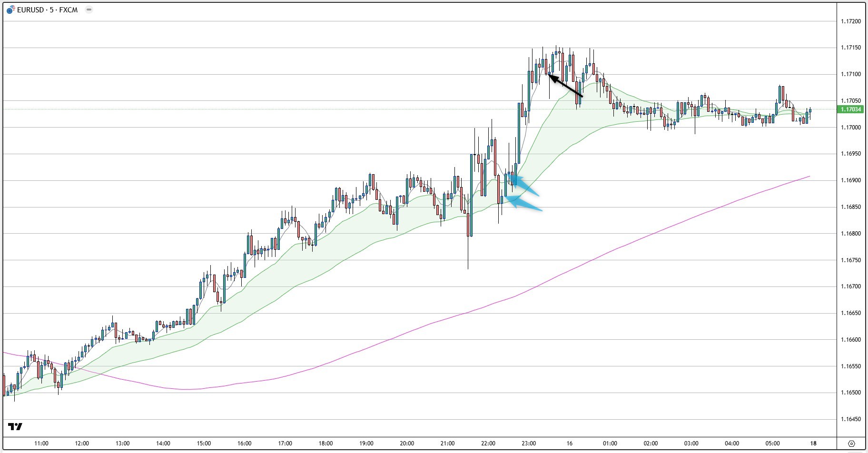Click the 02:00 time axis label
This screenshot has width=868, height=453.
coord(651,443)
